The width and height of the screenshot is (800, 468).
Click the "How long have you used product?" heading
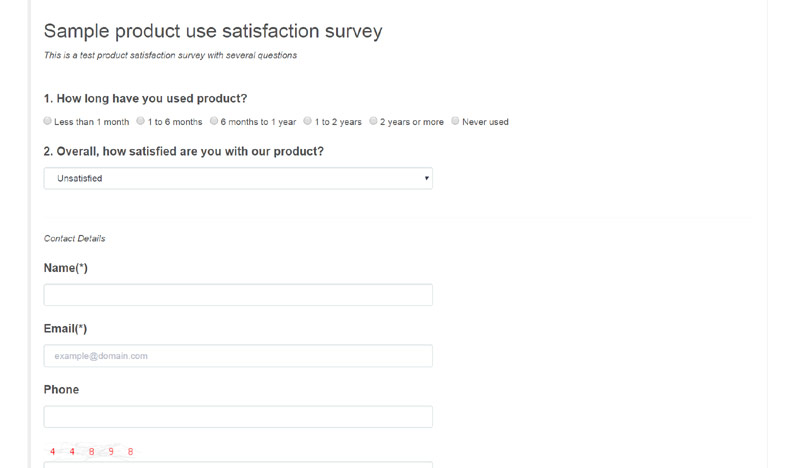coord(145,99)
